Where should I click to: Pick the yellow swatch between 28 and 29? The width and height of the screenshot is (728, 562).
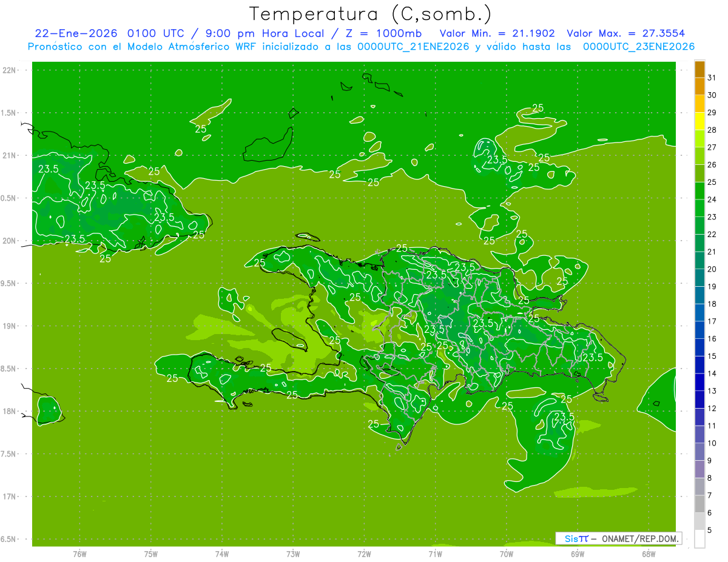[x=699, y=121]
